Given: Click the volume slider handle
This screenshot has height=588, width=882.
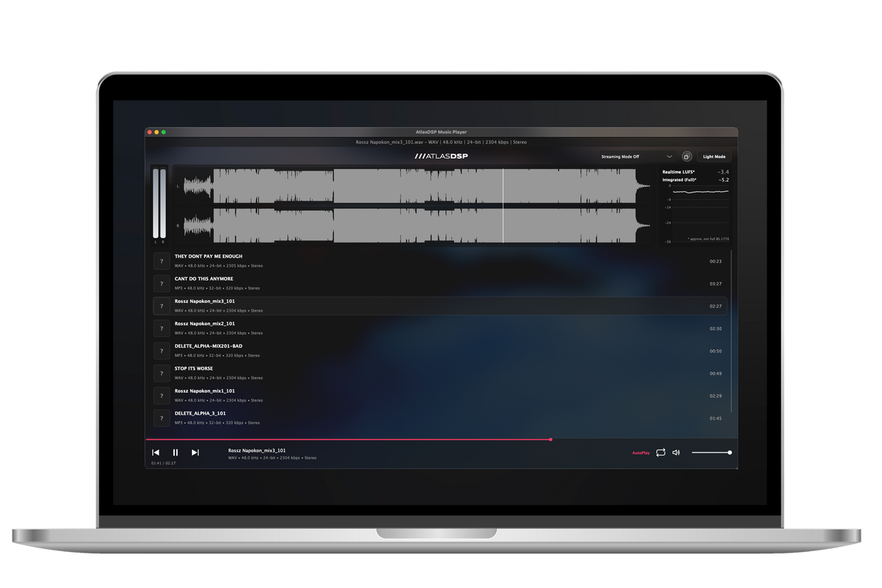Looking at the screenshot, I should [729, 453].
